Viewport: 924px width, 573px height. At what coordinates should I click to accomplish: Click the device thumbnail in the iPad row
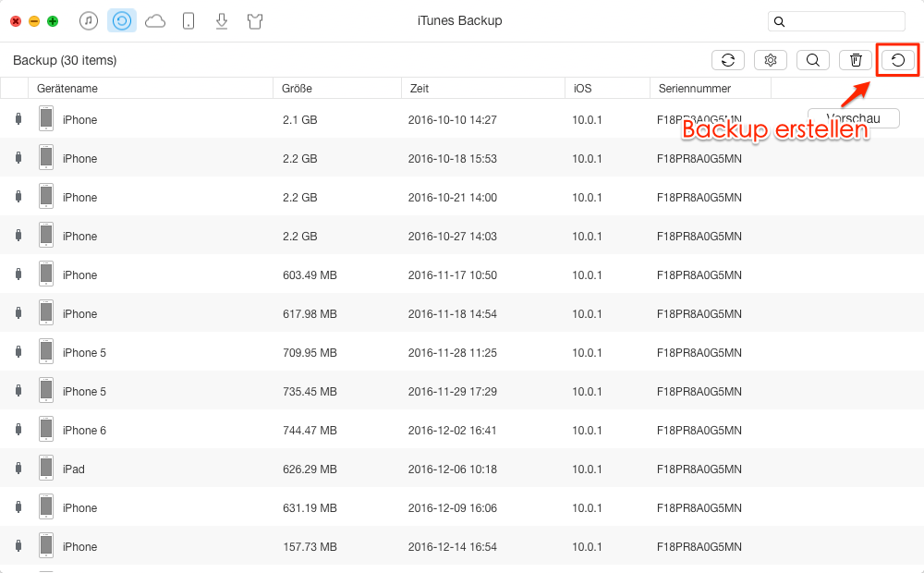click(46, 468)
